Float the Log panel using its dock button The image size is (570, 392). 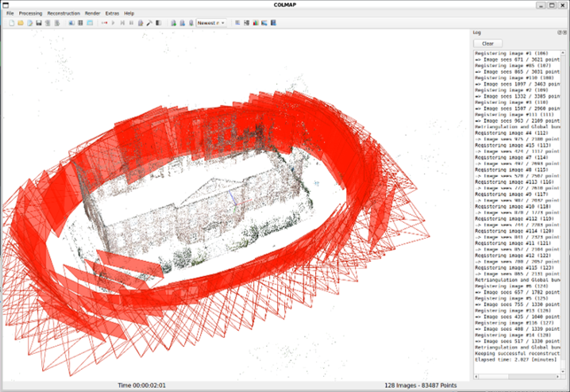559,33
